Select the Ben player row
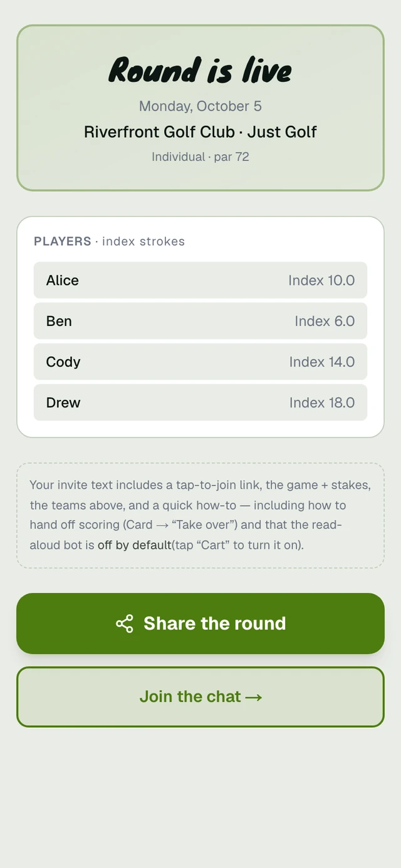The width and height of the screenshot is (401, 868). 200,321
